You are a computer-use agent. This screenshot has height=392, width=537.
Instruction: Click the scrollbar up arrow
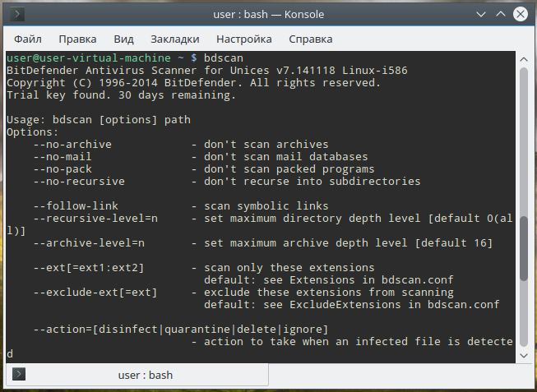[x=524, y=58]
